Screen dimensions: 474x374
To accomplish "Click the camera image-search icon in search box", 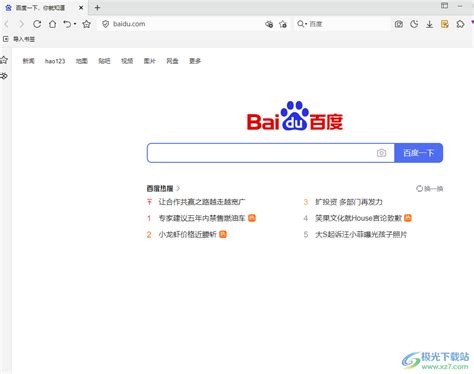I will (x=381, y=153).
